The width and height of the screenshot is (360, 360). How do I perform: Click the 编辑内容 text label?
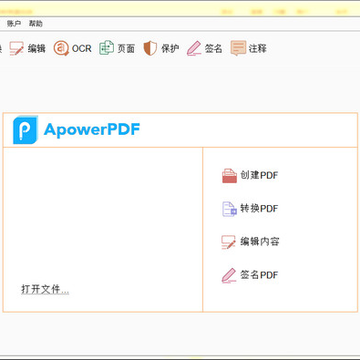pos(260,242)
